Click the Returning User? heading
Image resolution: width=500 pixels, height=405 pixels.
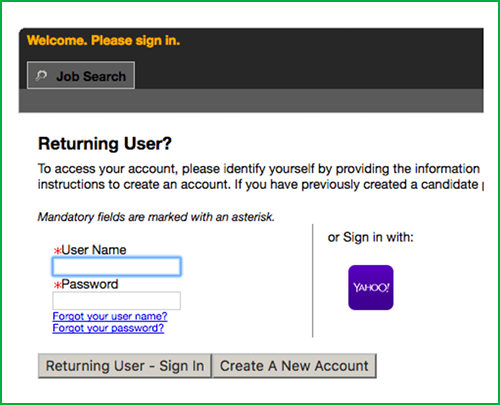tap(105, 144)
